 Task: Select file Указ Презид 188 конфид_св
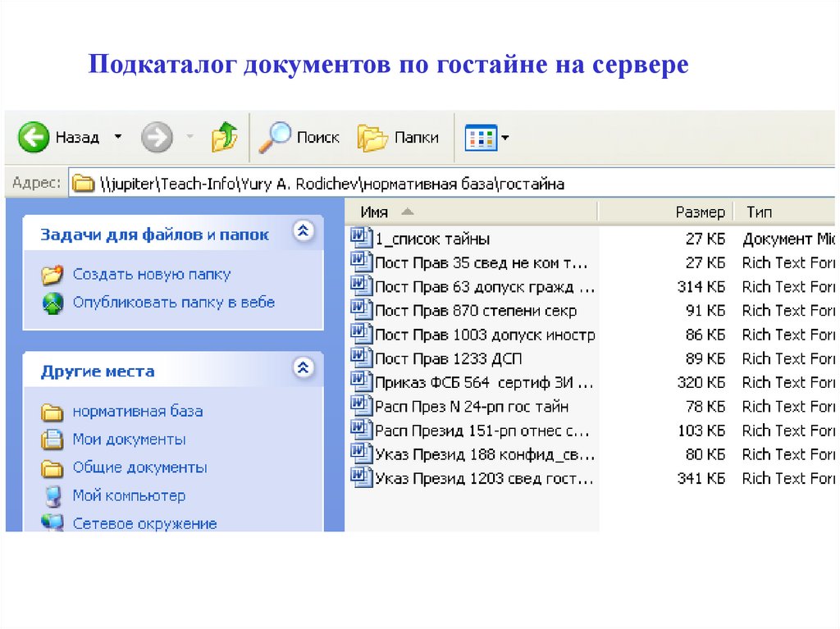484,454
